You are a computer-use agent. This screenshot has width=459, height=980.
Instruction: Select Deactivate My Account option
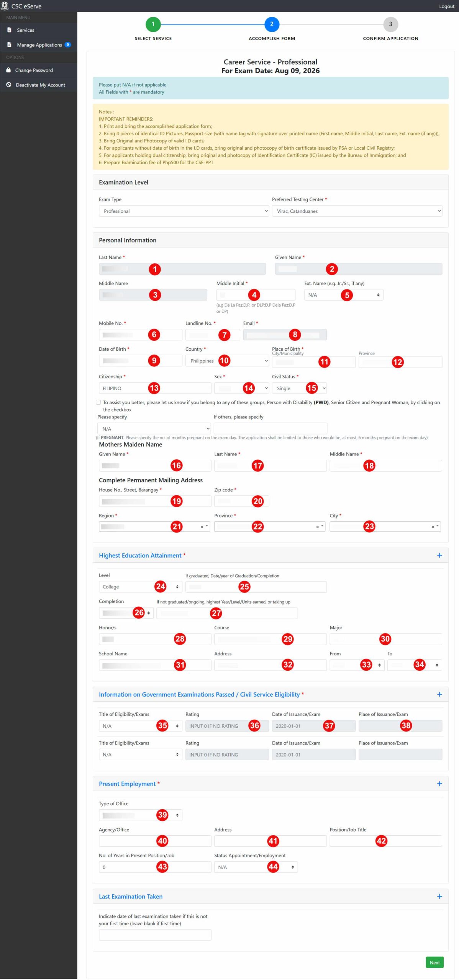(x=38, y=85)
